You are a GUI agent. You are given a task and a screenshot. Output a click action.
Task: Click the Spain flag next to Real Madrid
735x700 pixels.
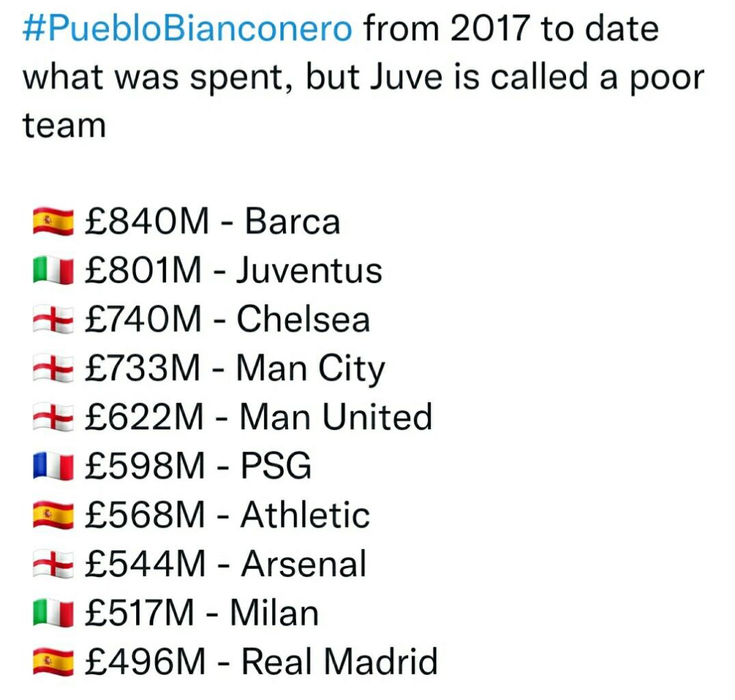coord(53,662)
